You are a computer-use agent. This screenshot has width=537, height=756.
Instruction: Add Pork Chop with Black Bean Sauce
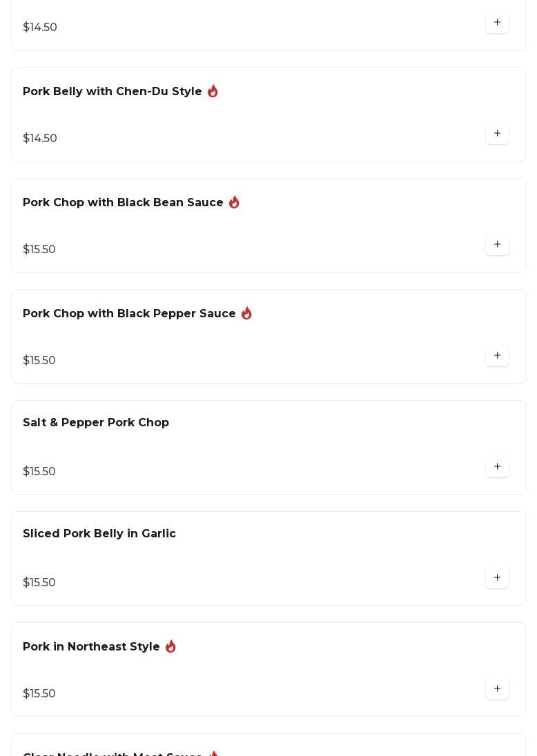[497, 244]
